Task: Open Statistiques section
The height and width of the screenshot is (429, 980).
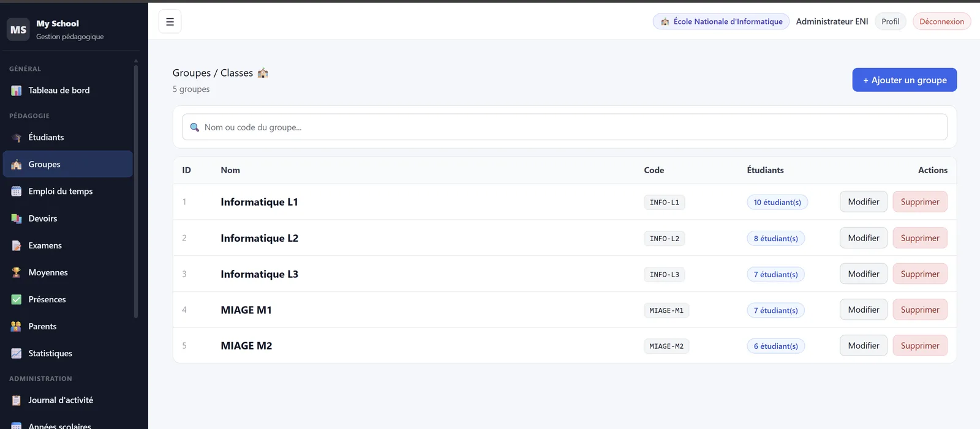Action: point(67,353)
